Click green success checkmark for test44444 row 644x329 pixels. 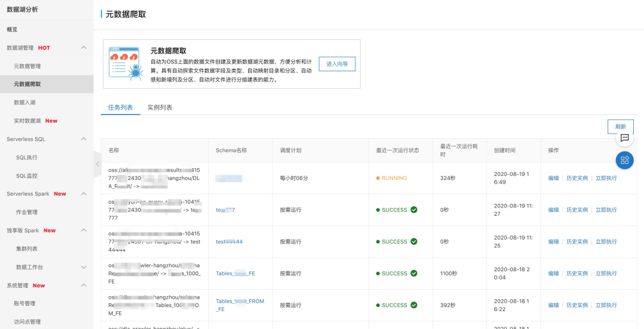pyautogui.click(x=414, y=241)
